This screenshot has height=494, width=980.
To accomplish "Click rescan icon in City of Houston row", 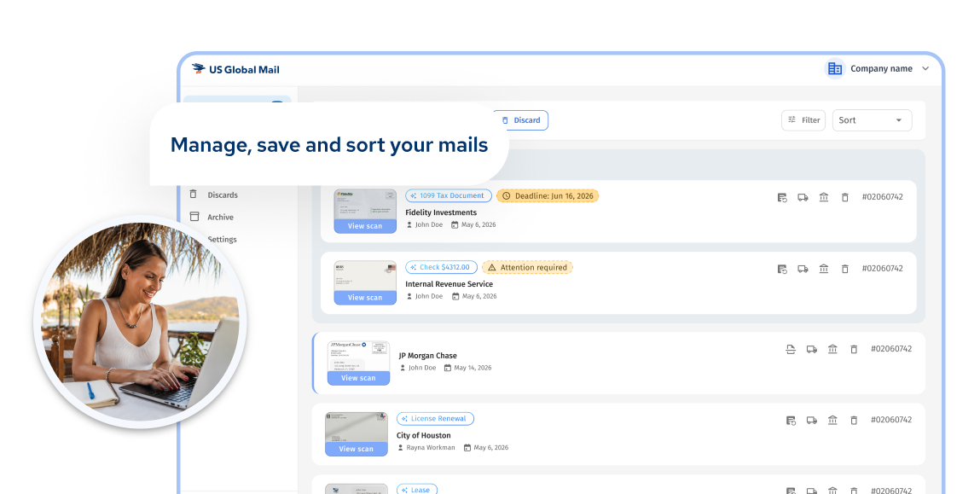I will [x=791, y=421].
